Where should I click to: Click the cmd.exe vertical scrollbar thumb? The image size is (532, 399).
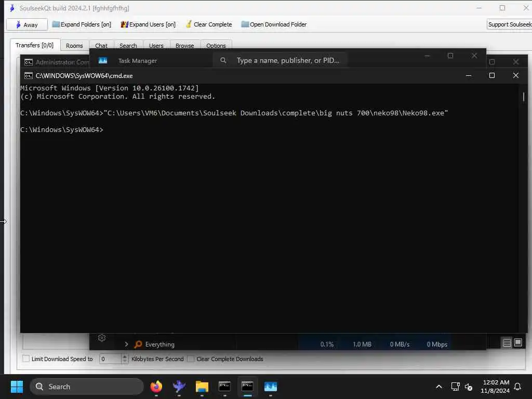(524, 97)
